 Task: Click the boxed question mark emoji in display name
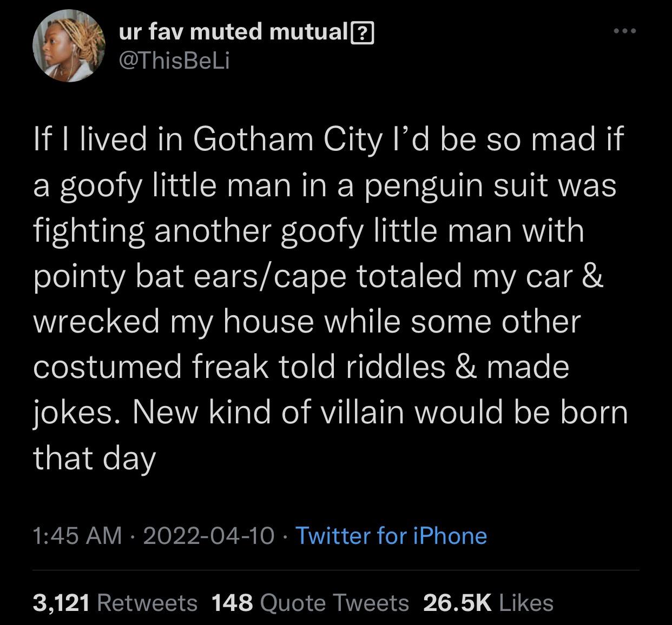[363, 35]
